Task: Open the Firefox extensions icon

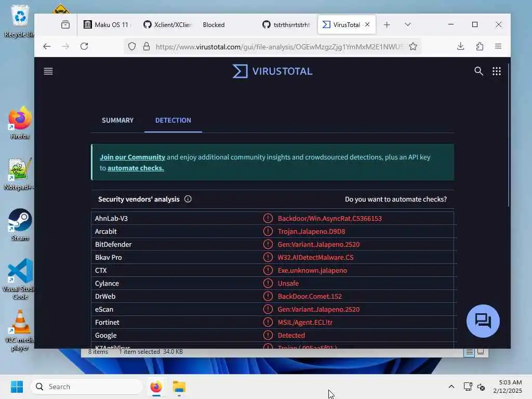Action: pyautogui.click(x=480, y=46)
